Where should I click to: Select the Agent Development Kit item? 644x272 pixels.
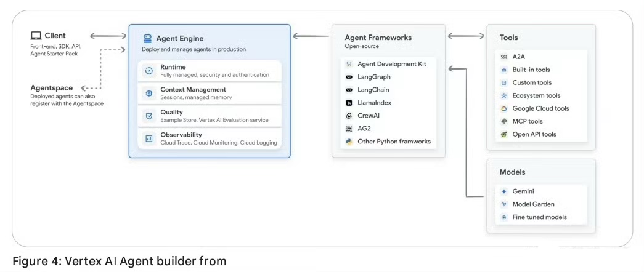[391, 64]
